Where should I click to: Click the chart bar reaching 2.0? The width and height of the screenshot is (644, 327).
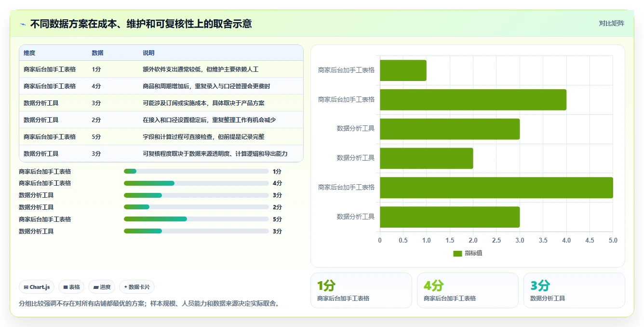point(426,158)
